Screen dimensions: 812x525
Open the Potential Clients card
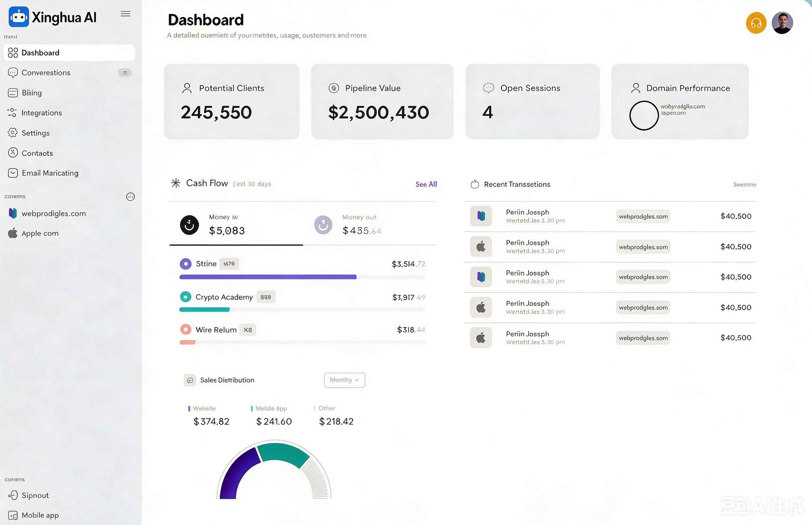(232, 102)
